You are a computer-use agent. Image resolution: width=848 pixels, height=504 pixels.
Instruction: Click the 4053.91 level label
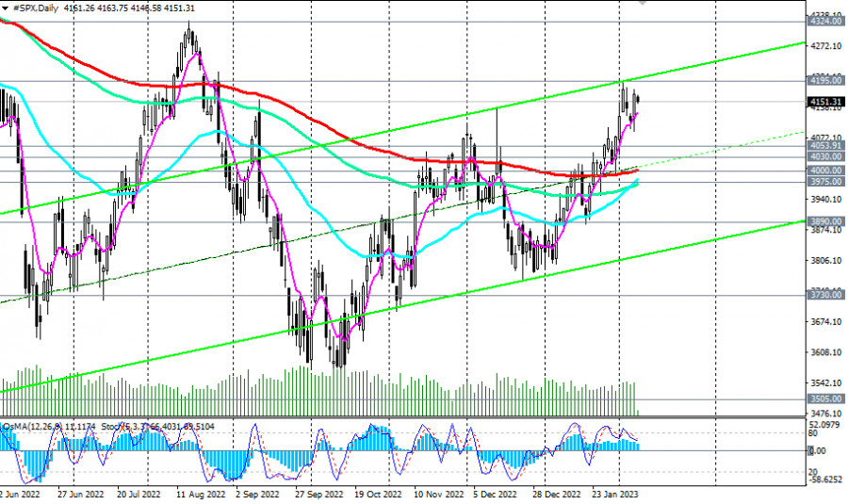click(825, 146)
